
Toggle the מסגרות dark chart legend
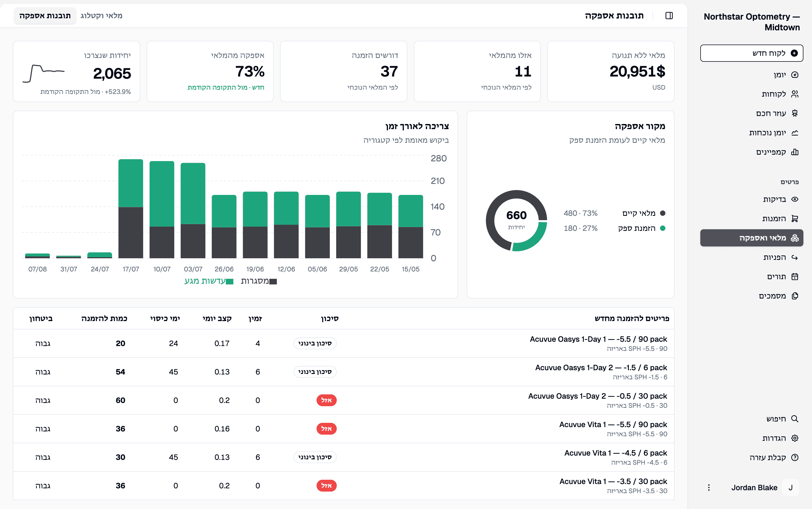[x=259, y=281]
